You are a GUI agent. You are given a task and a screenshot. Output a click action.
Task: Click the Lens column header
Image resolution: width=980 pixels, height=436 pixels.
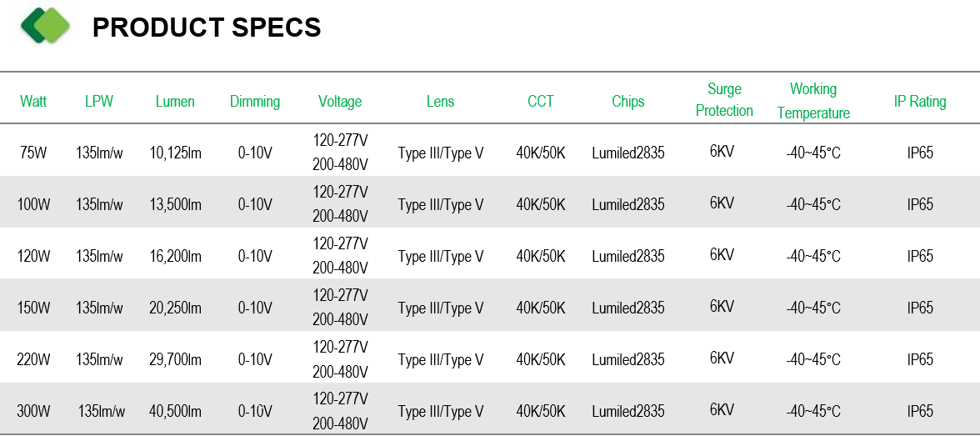[x=441, y=102]
